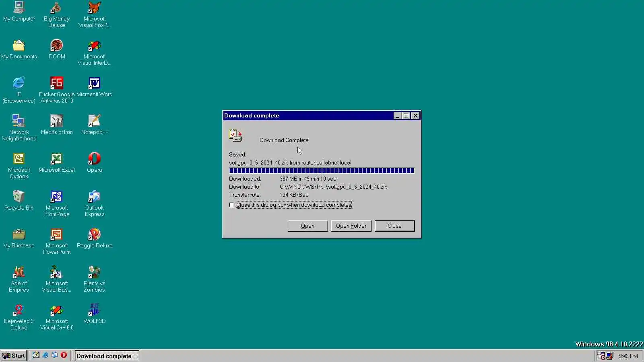Select the IE (Browservice) desktop icon

pos(19,90)
